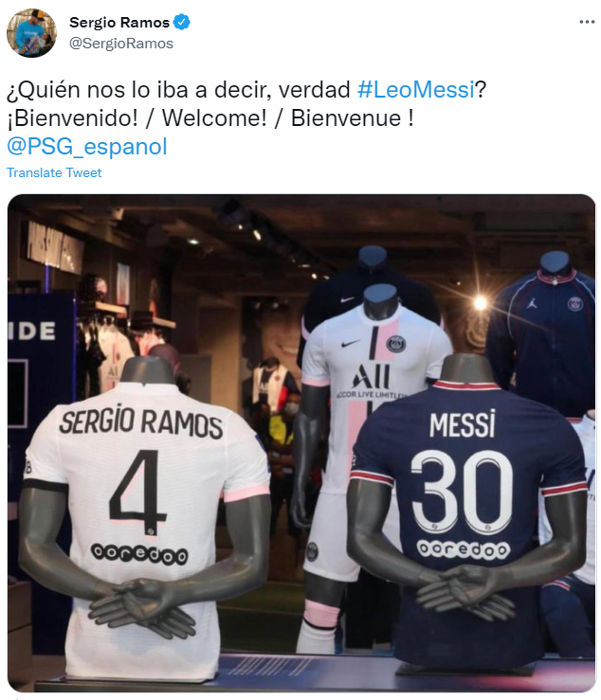Click Translate Tweet
Screen dimensions: 601x700
[x=54, y=172]
